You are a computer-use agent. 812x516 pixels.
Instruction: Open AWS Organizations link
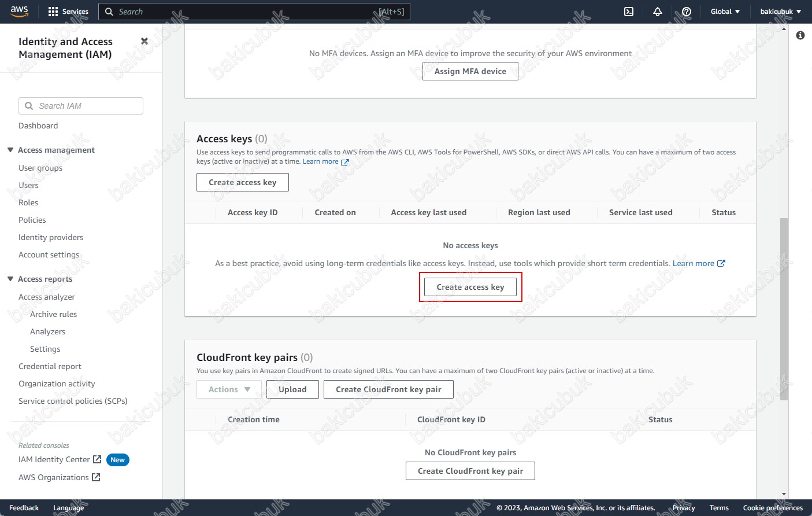[x=54, y=477]
